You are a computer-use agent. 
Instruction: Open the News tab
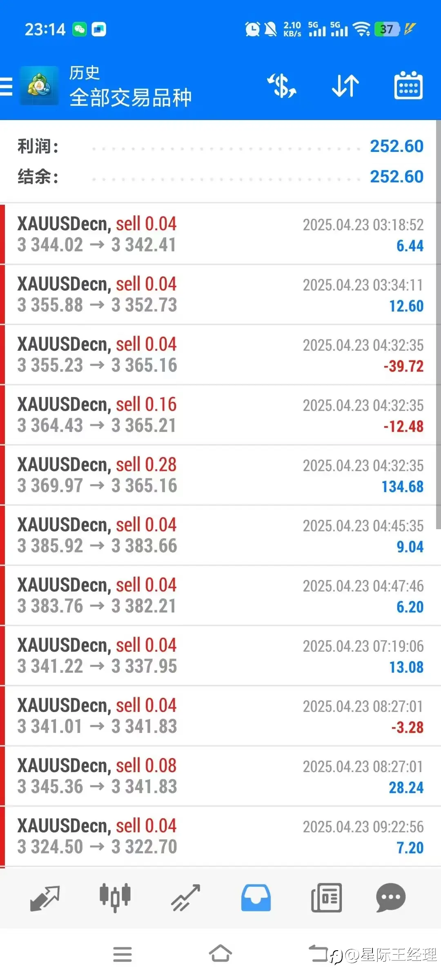pos(326,898)
